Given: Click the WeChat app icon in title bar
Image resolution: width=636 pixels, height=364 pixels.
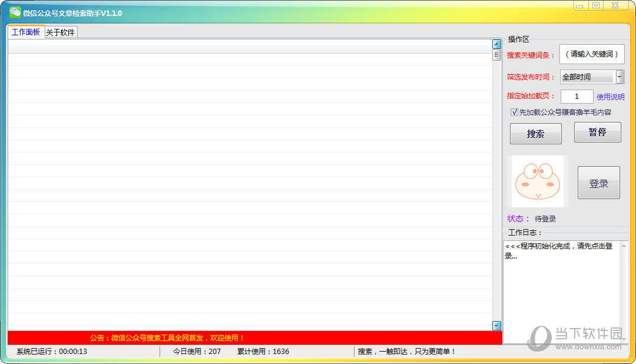Looking at the screenshot, I should pyautogui.click(x=15, y=12).
